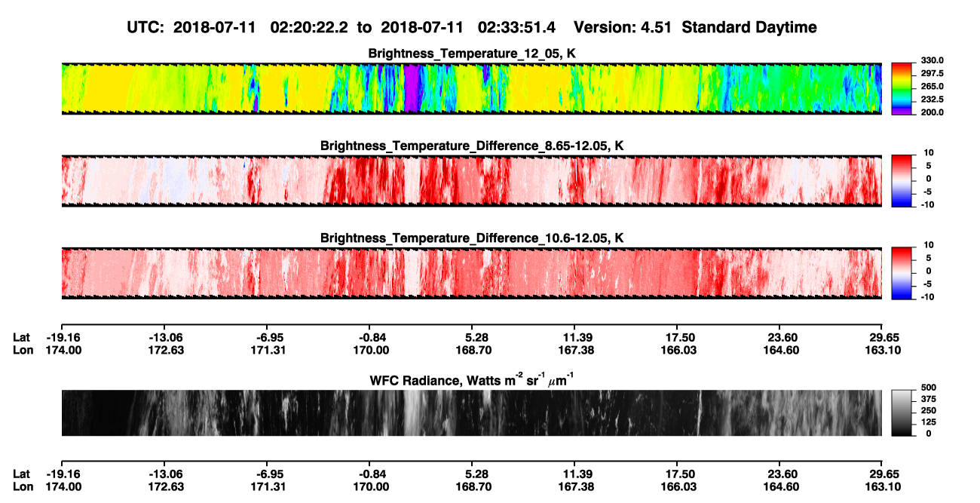
Task: Click the Brightness_Temperature_Difference_8.65-12.05, K title
Action: 472,146
